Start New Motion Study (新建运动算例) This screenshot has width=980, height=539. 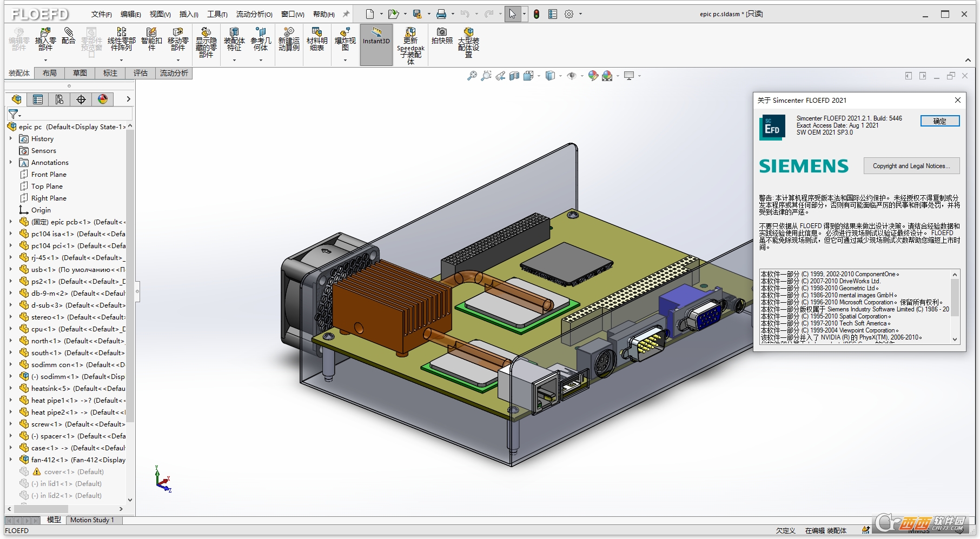[x=289, y=39]
